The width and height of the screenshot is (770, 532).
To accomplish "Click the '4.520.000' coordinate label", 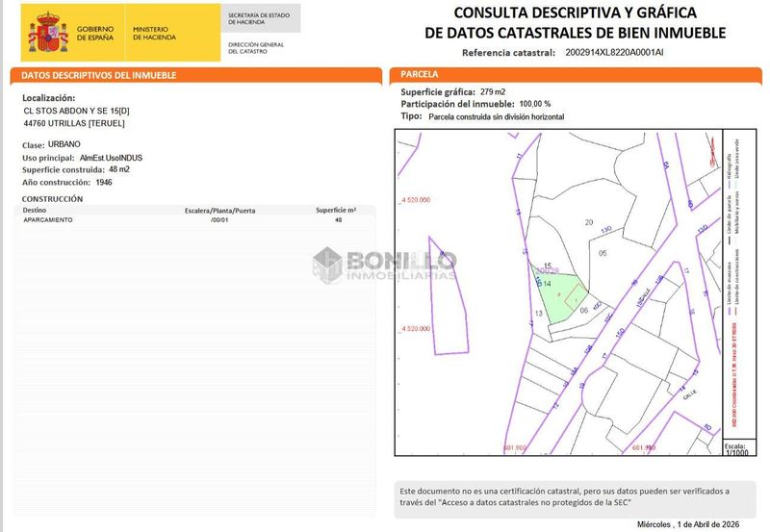I will pos(416,329).
